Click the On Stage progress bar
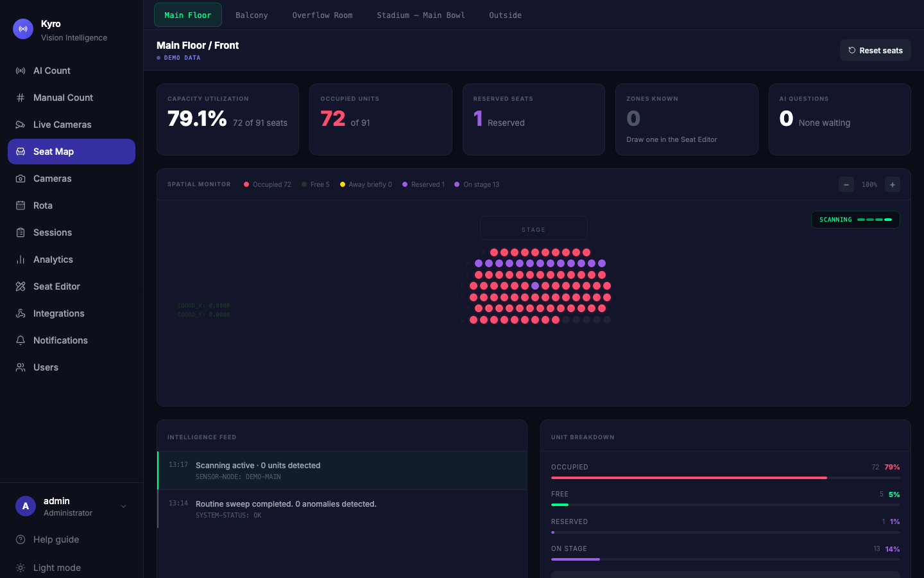This screenshot has height=578, width=924. click(x=726, y=559)
